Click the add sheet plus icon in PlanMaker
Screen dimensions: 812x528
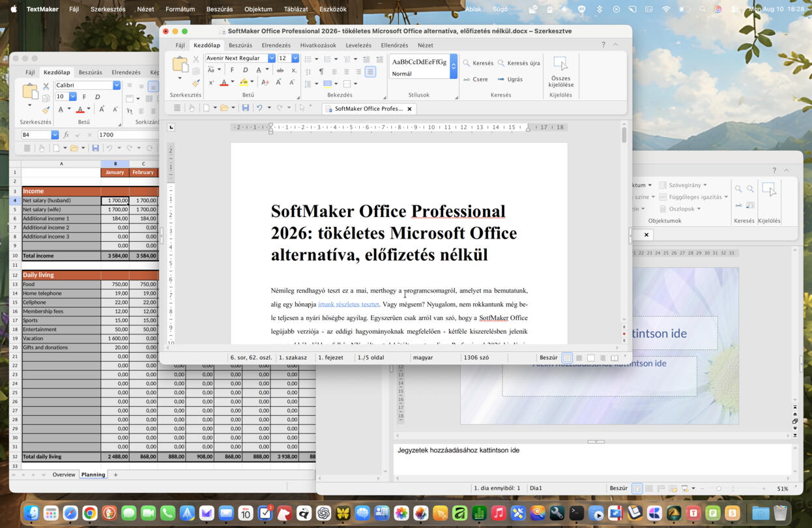tap(115, 475)
